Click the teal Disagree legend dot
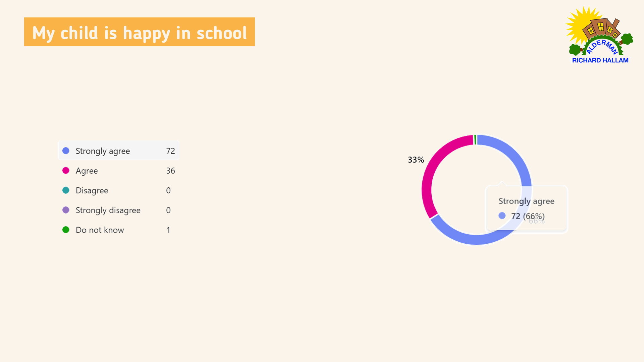The height and width of the screenshot is (362, 644). click(x=66, y=190)
